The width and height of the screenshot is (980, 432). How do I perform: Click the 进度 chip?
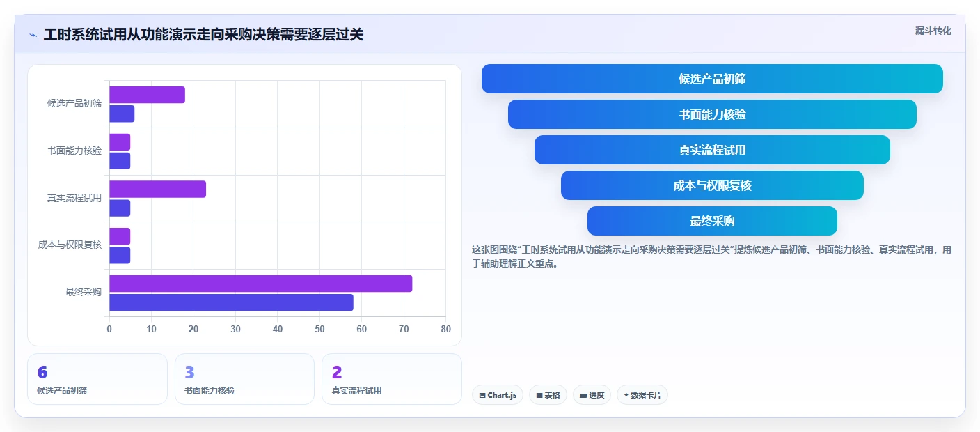[592, 395]
